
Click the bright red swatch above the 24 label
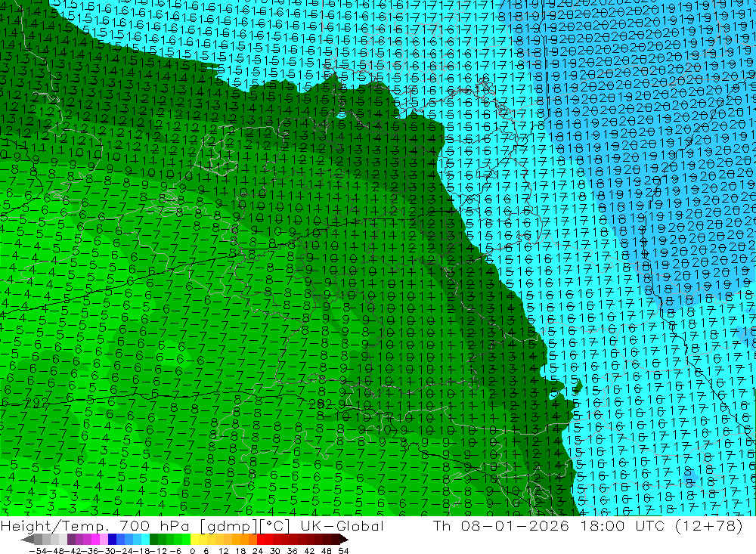261,540
